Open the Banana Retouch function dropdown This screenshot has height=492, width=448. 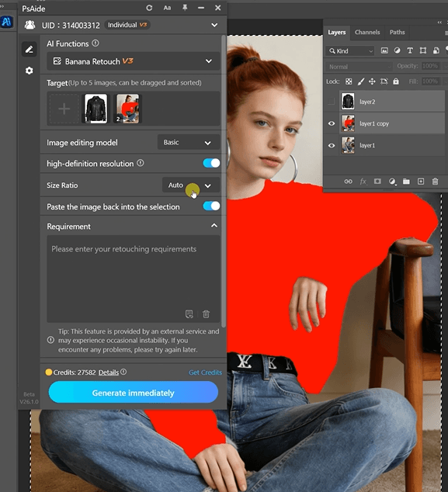pos(134,61)
